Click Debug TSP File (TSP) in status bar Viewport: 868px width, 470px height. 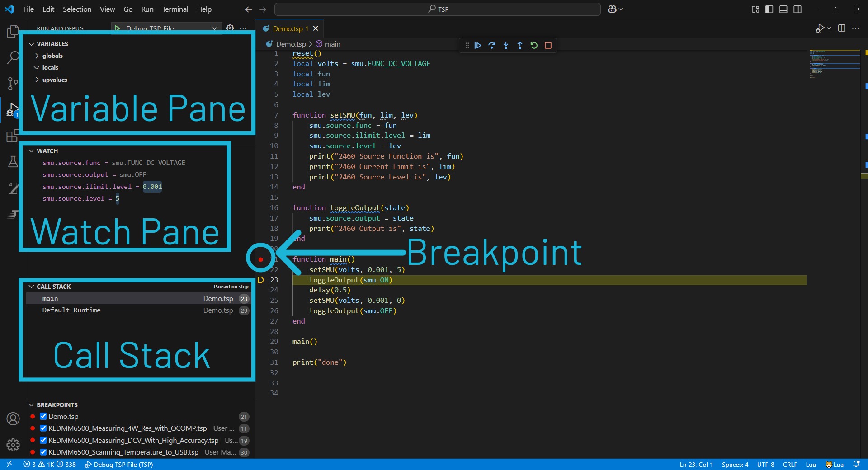[x=118, y=465]
